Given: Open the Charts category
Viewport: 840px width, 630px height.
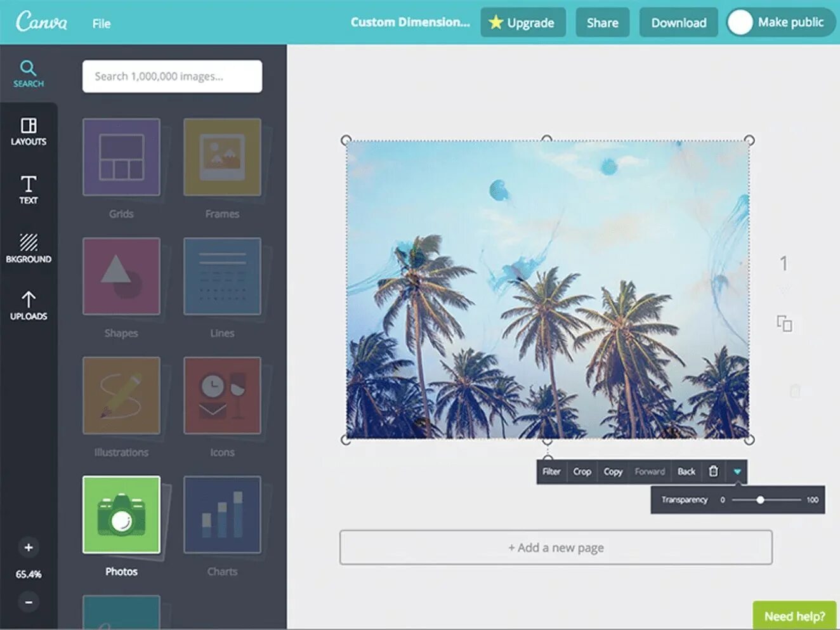Looking at the screenshot, I should coord(222,515).
